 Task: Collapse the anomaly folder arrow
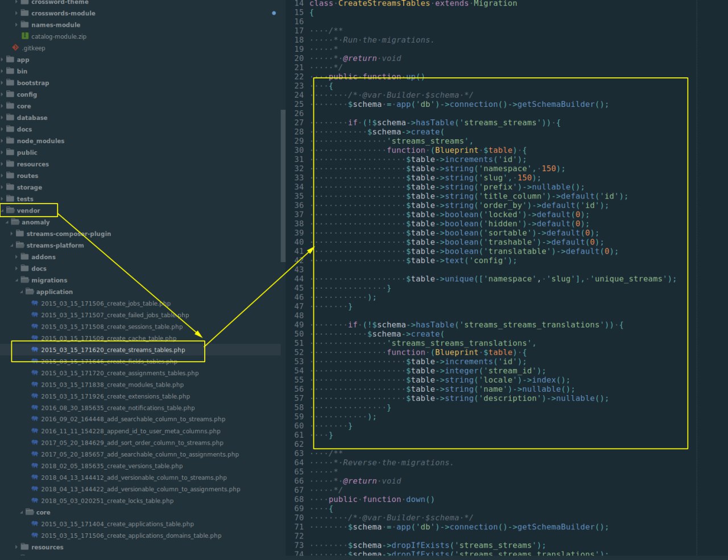7,222
